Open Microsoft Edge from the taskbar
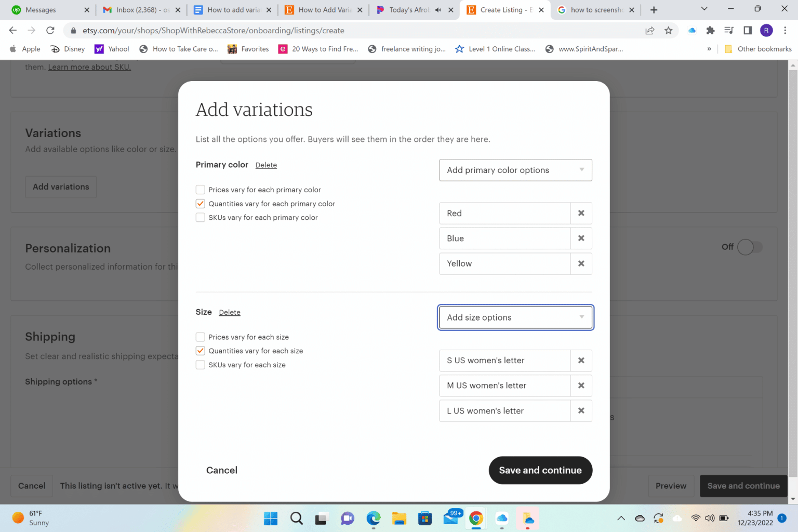Image resolution: width=798 pixels, height=532 pixels. [373, 518]
